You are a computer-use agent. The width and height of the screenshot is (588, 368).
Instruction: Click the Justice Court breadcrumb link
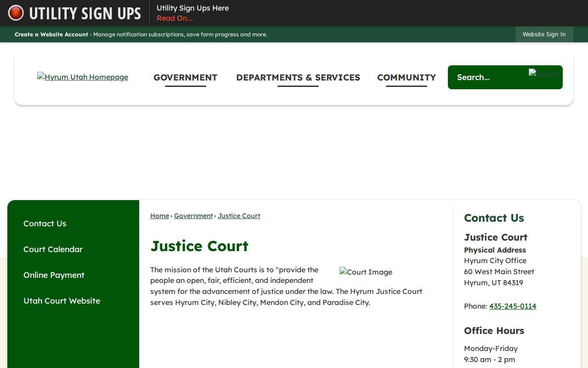[239, 216]
